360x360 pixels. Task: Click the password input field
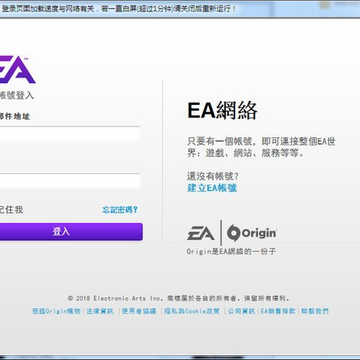[x=70, y=181]
